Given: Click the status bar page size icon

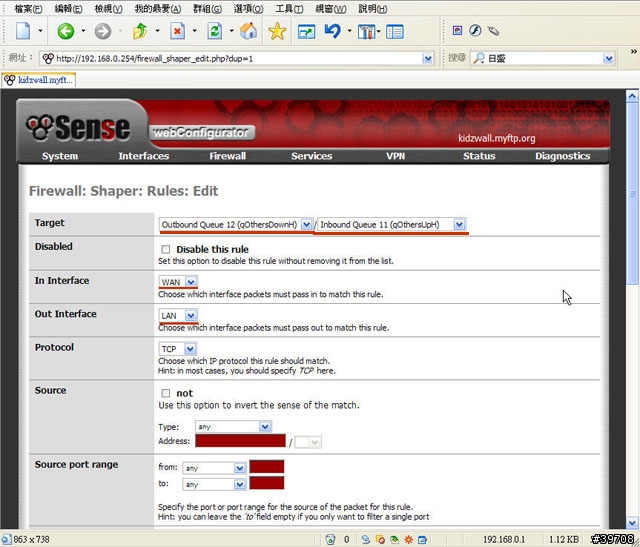Looking at the screenshot, I should click(x=6, y=539).
